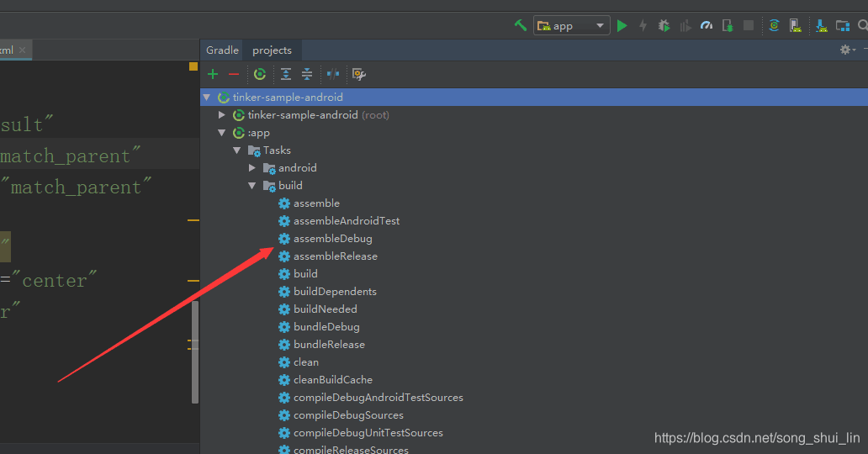This screenshot has height=454, width=868.
Task: Open the Project Structure icon
Action: [x=843, y=25]
